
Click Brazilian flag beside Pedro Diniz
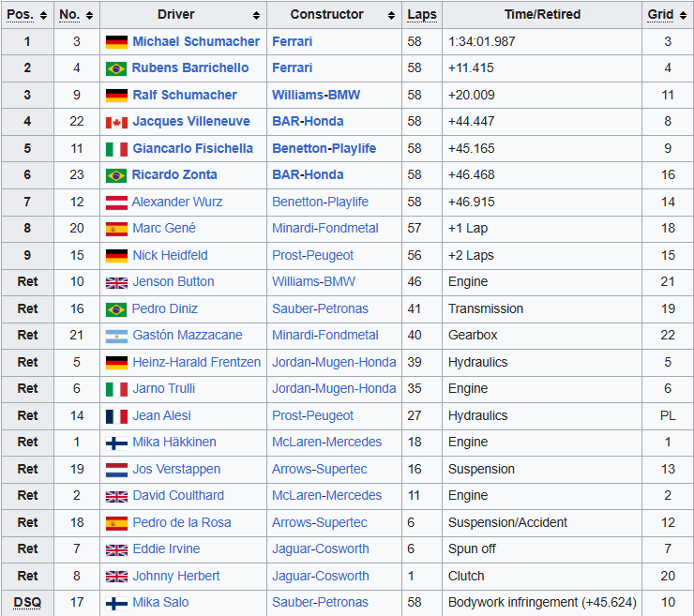click(x=116, y=309)
